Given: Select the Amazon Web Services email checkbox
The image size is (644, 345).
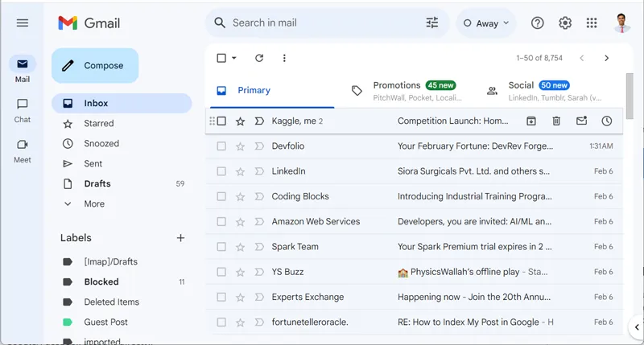Looking at the screenshot, I should [221, 221].
